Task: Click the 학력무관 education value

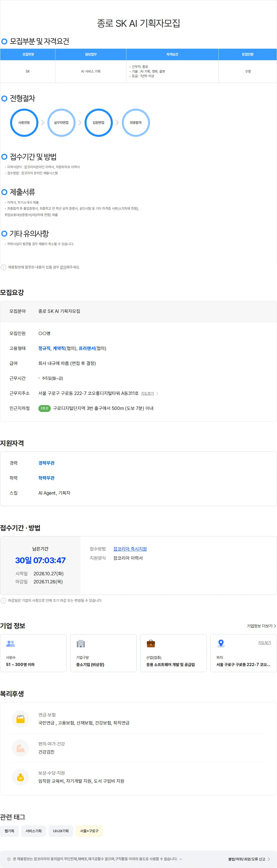Action: pos(46,478)
